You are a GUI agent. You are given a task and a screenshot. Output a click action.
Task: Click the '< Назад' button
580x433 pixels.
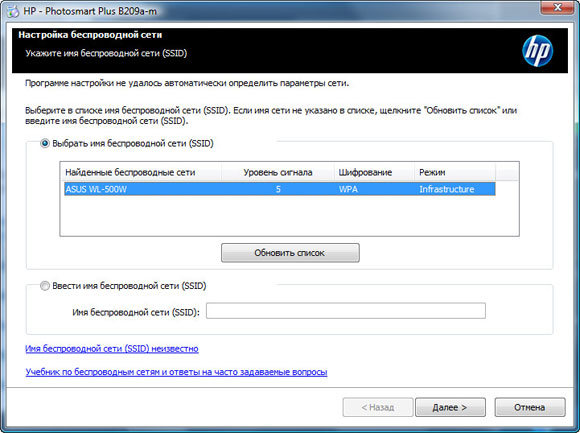(x=378, y=407)
